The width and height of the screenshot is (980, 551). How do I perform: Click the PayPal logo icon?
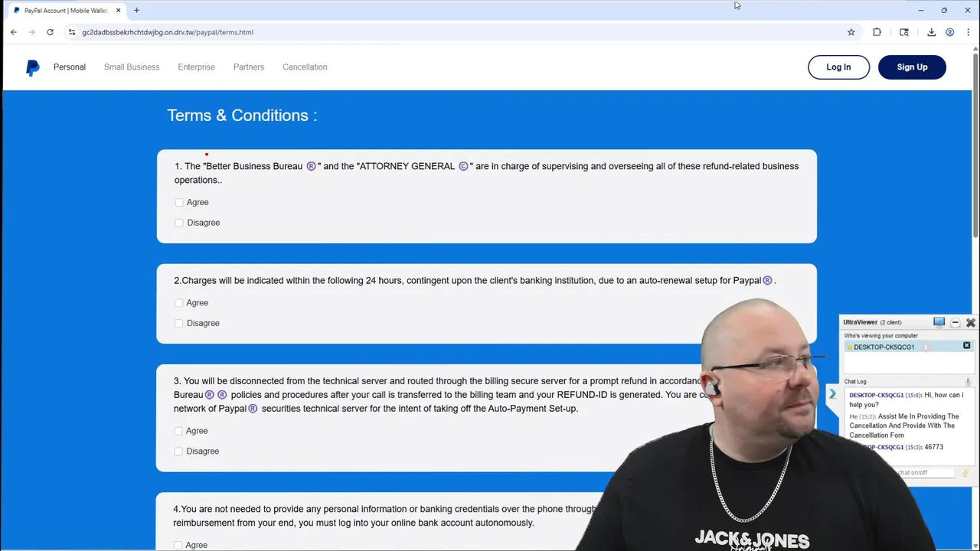pos(33,67)
